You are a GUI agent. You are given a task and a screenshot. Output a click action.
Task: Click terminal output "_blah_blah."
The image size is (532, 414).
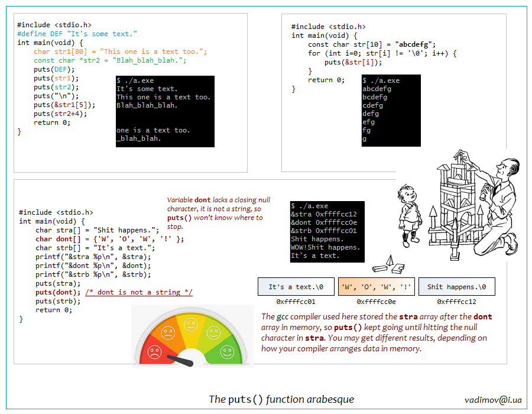139,138
